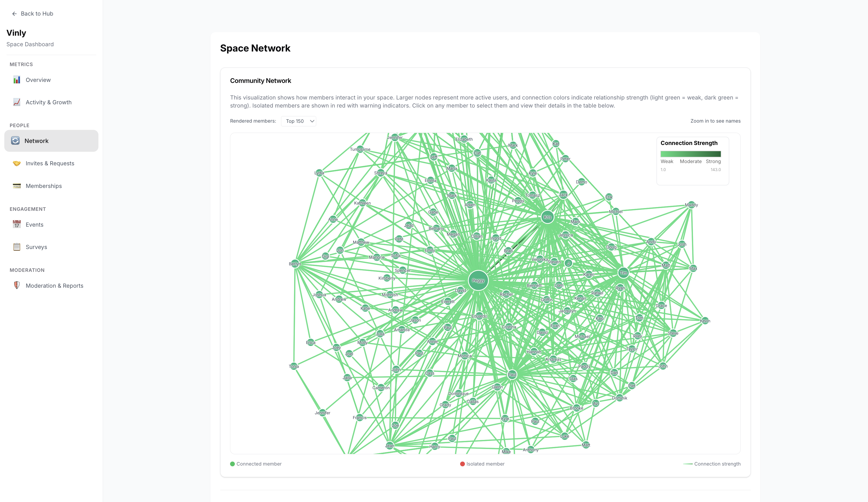Click the Activity & Growth chart icon
Screen dimensions: 868x502
pyautogui.click(x=17, y=102)
